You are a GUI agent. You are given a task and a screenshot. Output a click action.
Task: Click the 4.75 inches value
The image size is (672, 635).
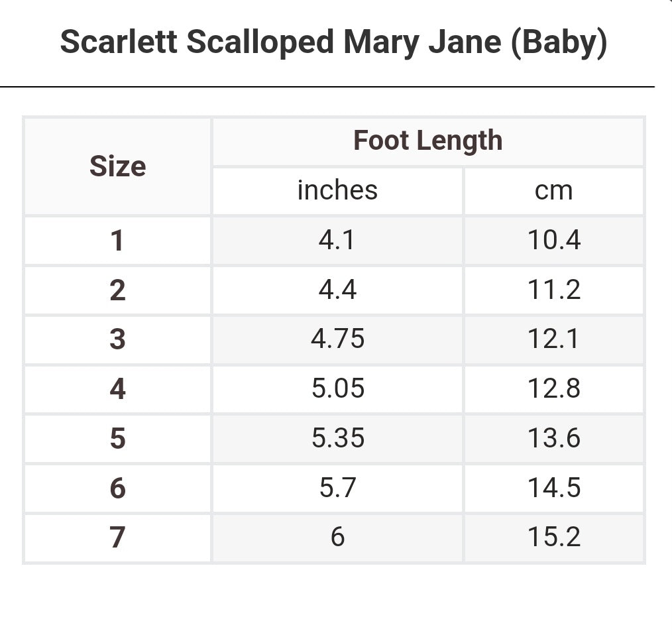(x=337, y=339)
